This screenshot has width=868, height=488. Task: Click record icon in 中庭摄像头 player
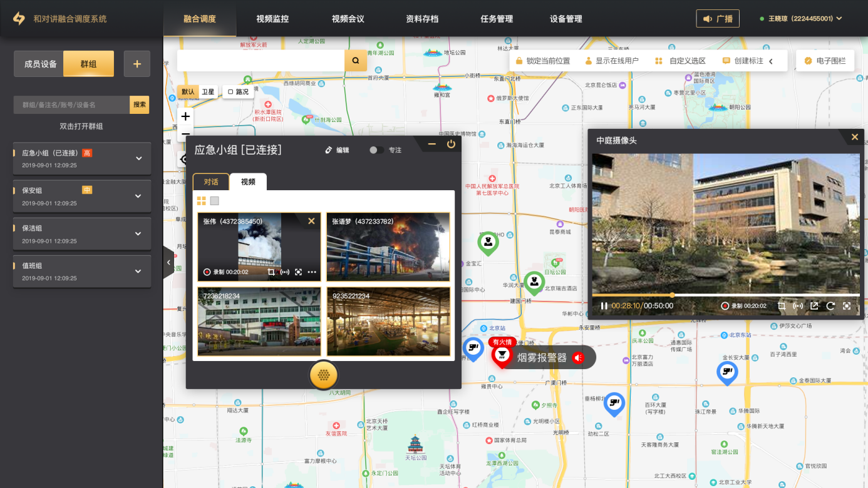(725, 306)
